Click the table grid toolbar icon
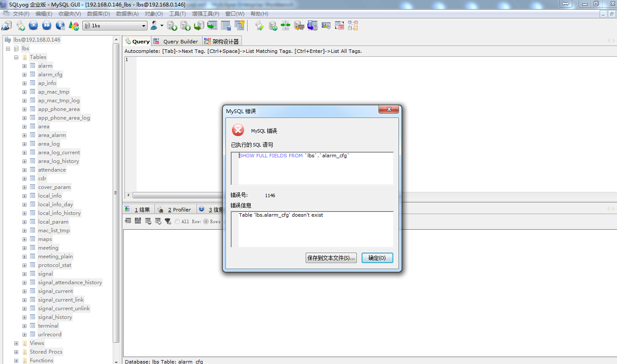This screenshot has width=617, height=364. click(x=226, y=26)
